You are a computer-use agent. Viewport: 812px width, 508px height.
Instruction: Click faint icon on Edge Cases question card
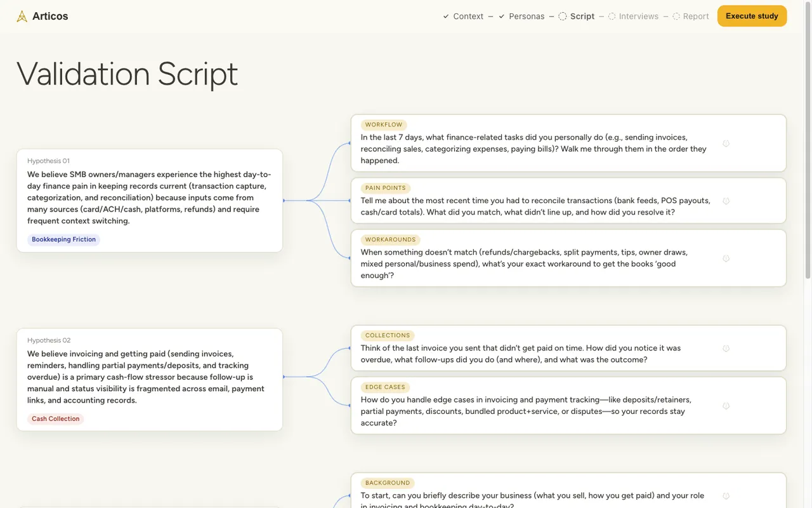tap(726, 406)
